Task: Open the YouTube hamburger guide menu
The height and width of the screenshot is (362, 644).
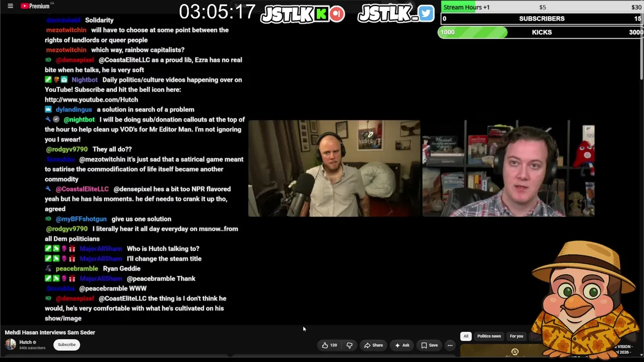Action: (x=10, y=6)
